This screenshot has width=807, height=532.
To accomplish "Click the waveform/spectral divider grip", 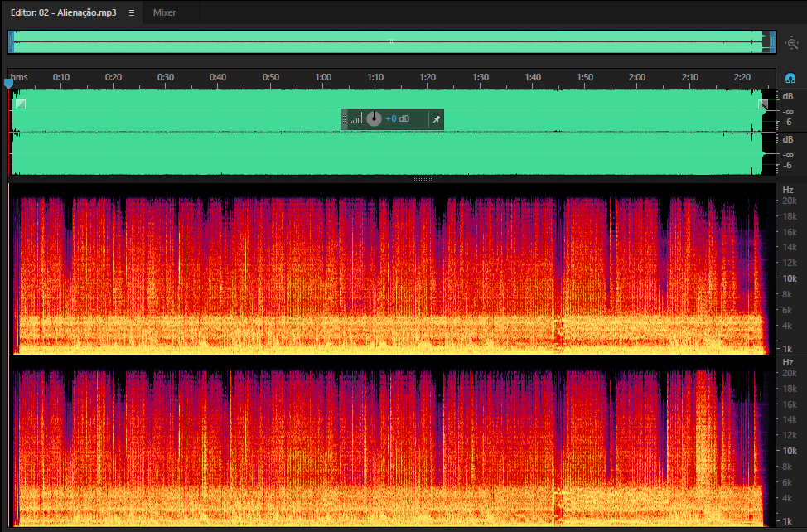I will point(422,179).
